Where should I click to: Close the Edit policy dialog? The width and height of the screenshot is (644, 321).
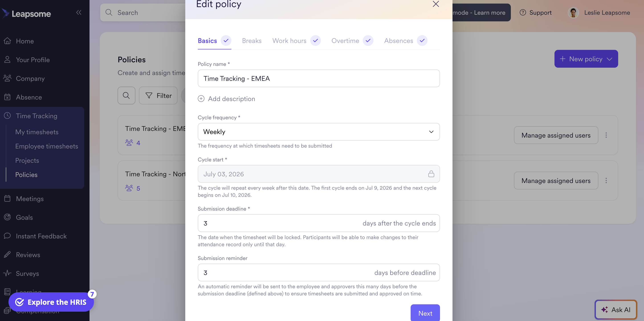coord(436,4)
